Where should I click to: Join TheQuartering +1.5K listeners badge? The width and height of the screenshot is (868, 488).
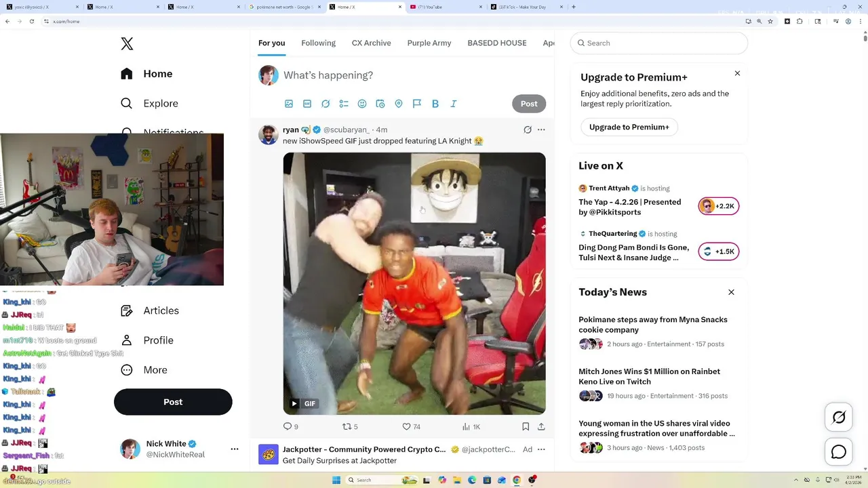719,251
